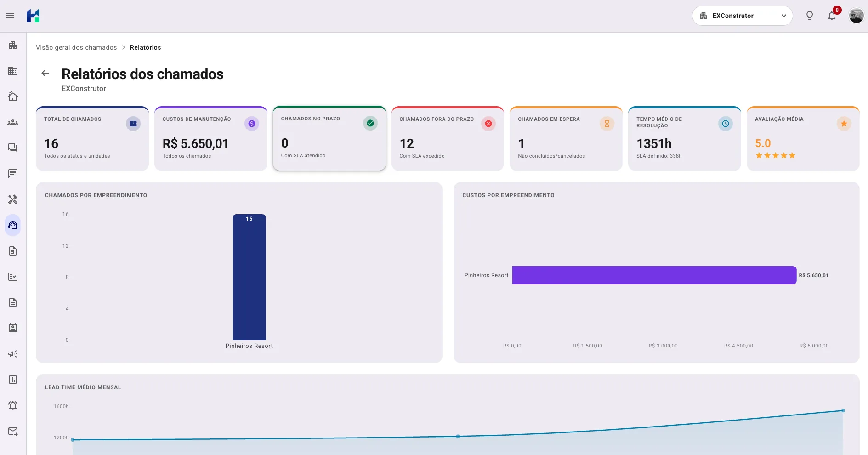Click the Lead Time Médio Mensal heading
Screen dimensions: 868x455
pos(83,387)
